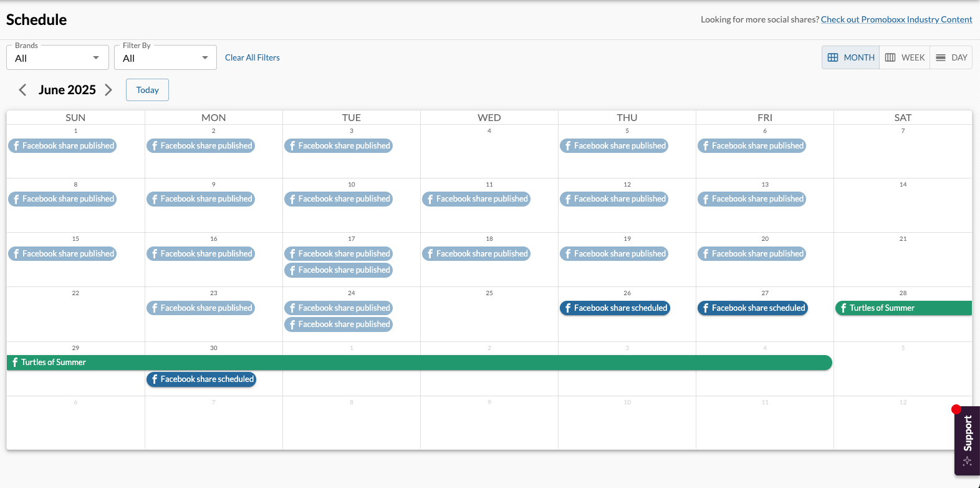The image size is (980, 488).
Task: Open Facebook share published on June 20
Action: 752,253
